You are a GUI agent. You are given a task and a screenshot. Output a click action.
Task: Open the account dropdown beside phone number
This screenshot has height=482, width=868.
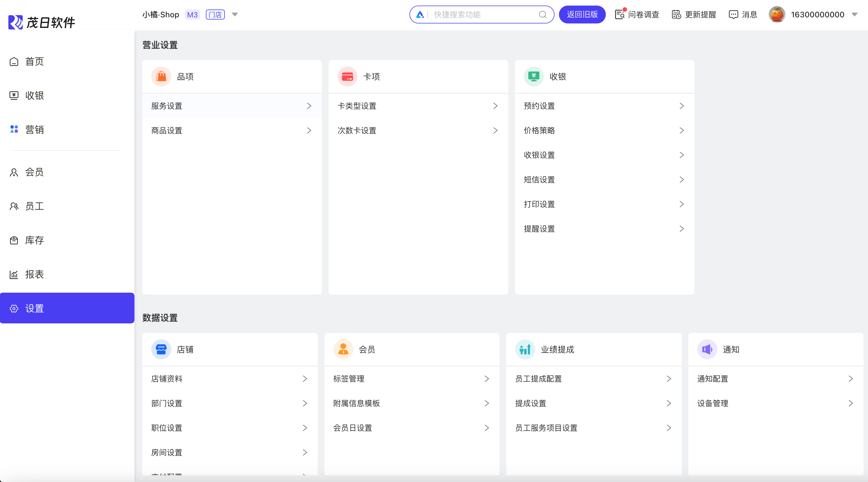point(855,15)
